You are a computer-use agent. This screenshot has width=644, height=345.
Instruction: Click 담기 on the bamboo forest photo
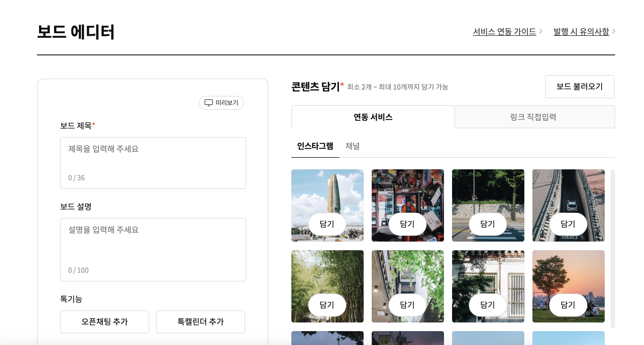point(327,305)
